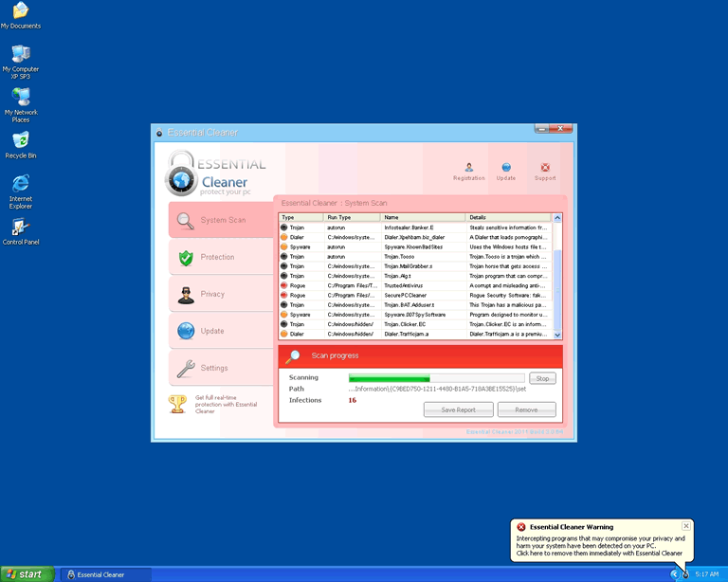Select the System Scan tab
The image size is (728, 582).
coord(221,220)
